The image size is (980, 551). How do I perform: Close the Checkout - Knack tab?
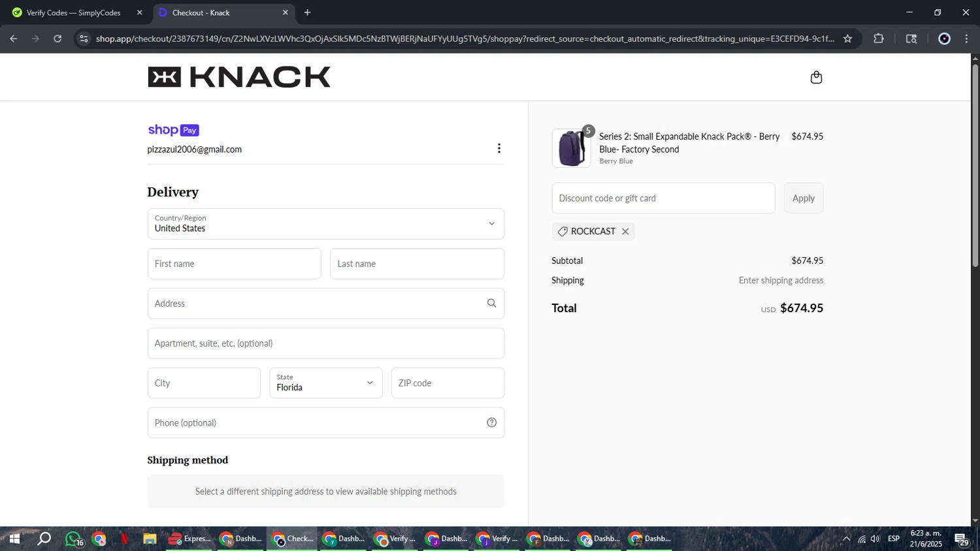285,12
